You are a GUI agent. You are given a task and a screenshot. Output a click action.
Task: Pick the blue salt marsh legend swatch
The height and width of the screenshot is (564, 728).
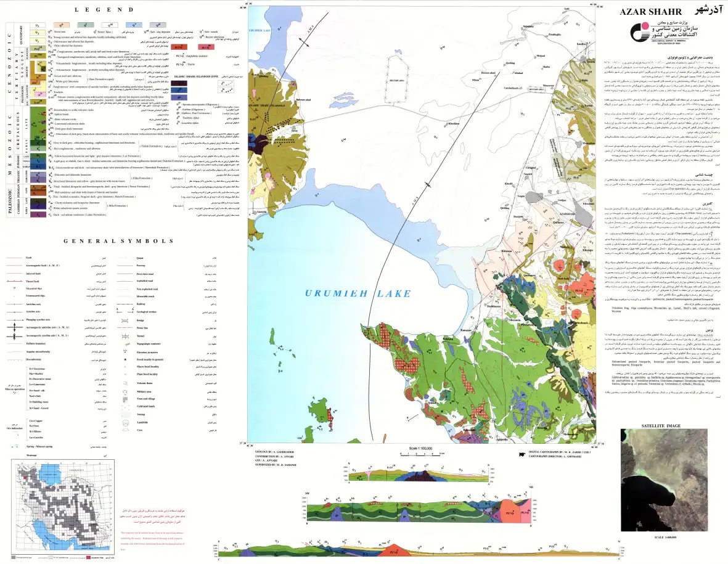tap(134, 25)
